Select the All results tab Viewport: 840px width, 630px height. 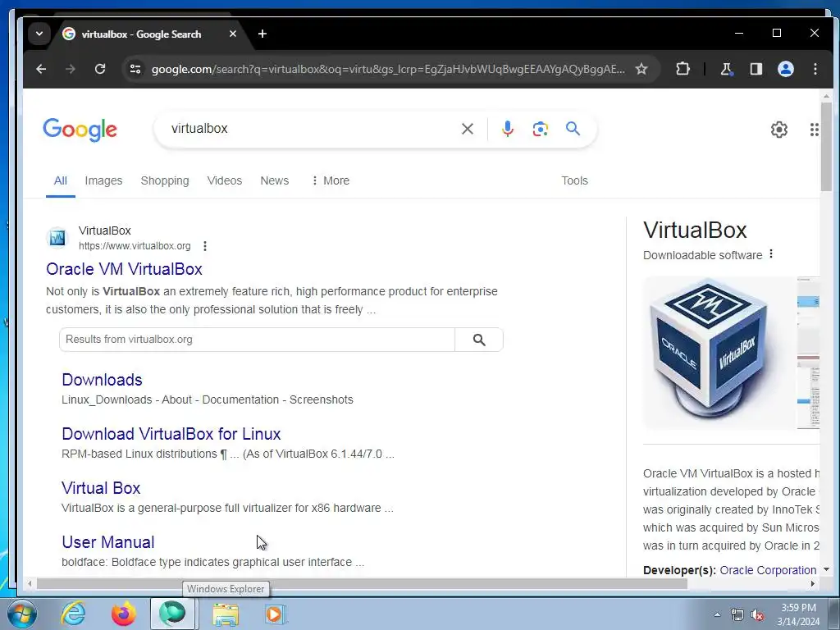click(x=60, y=180)
